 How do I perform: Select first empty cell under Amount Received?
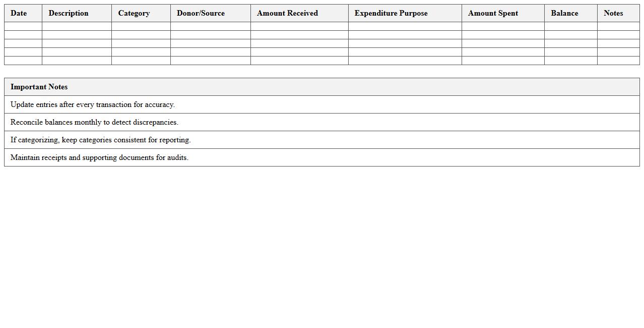[299, 26]
